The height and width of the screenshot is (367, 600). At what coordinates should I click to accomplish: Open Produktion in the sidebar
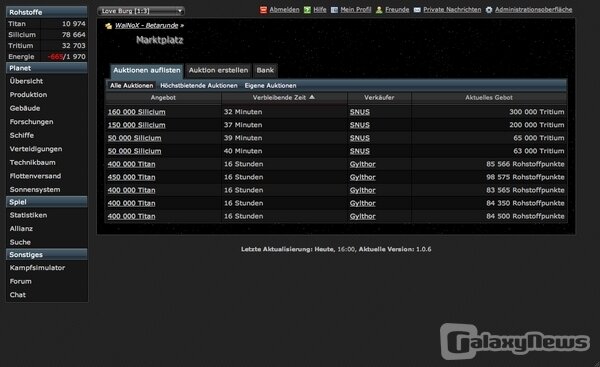point(29,95)
